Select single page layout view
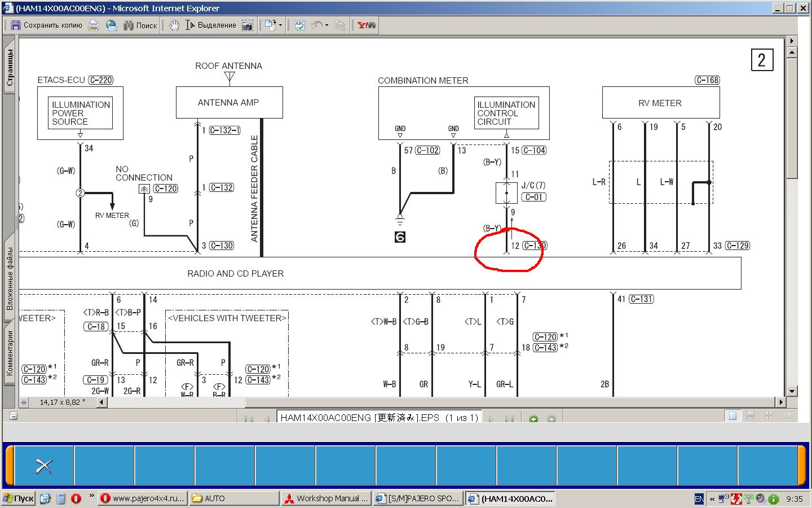The height and width of the screenshot is (508, 812). pyautogui.click(x=732, y=416)
